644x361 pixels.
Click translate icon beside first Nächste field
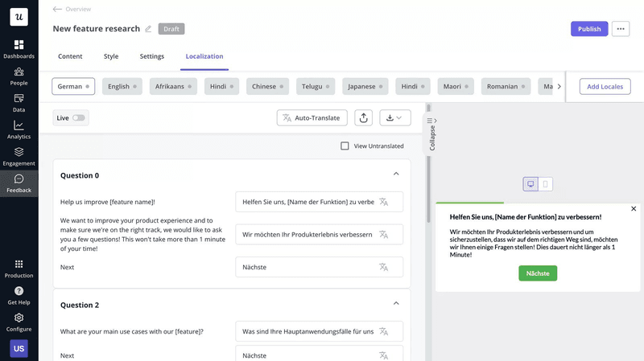[384, 267]
